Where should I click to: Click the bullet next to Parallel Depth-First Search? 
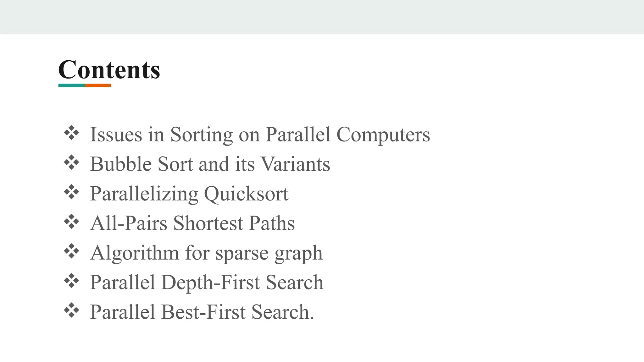pyautogui.click(x=71, y=281)
